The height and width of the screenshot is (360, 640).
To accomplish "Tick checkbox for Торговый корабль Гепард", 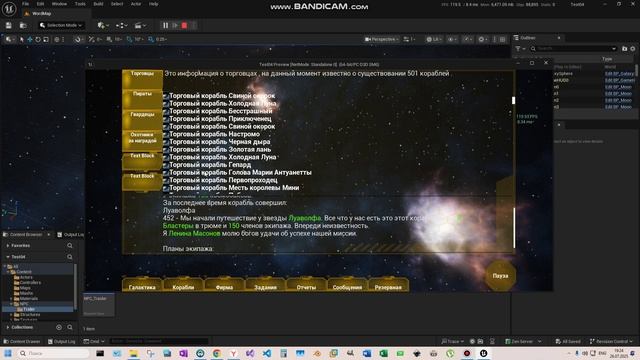I will click(166, 165).
